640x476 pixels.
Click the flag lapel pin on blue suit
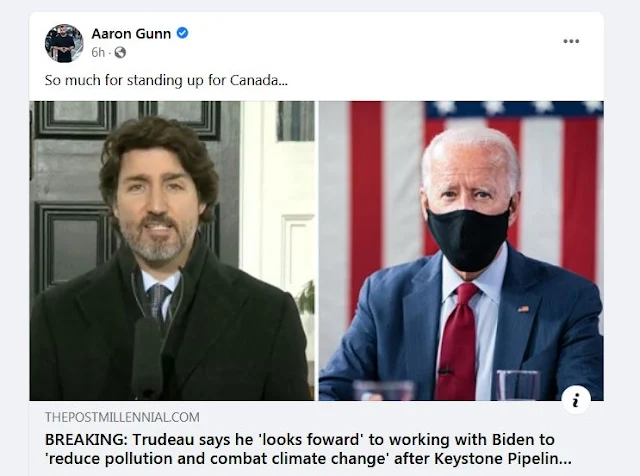point(523,309)
